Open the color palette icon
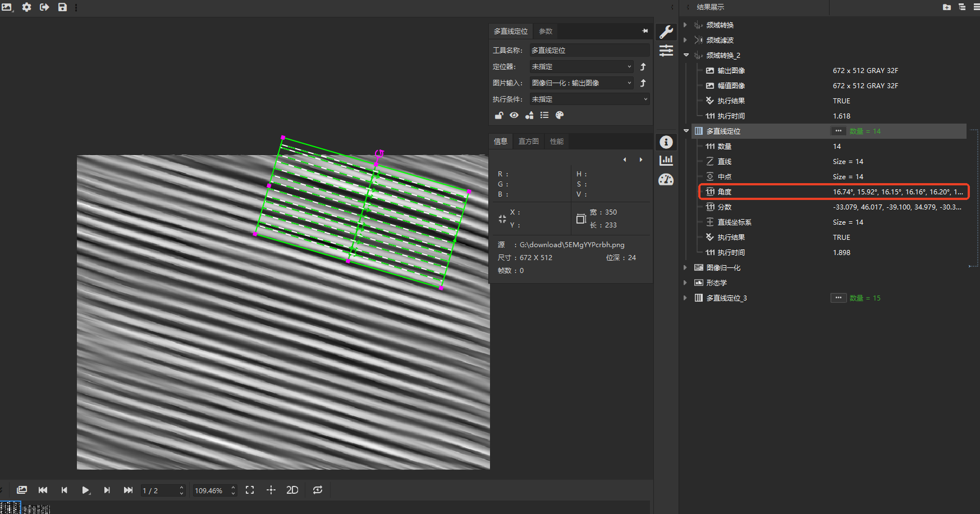980x514 pixels. [560, 115]
